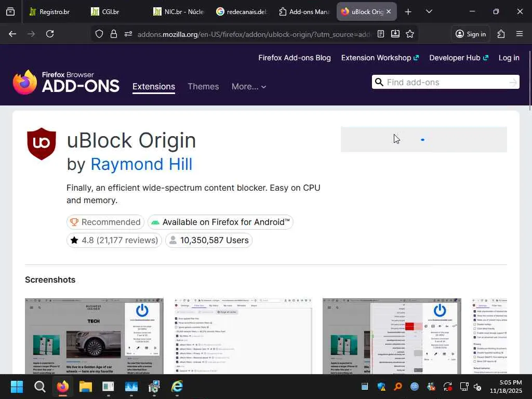Click the uBlock Origin shield logo
The image size is (532, 399).
(x=42, y=144)
